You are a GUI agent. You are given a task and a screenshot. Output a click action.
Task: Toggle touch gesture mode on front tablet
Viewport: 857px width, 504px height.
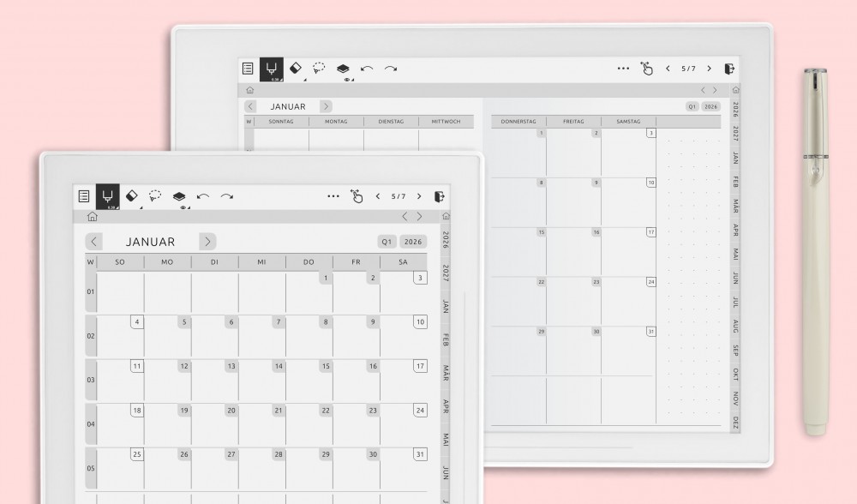[357, 196]
